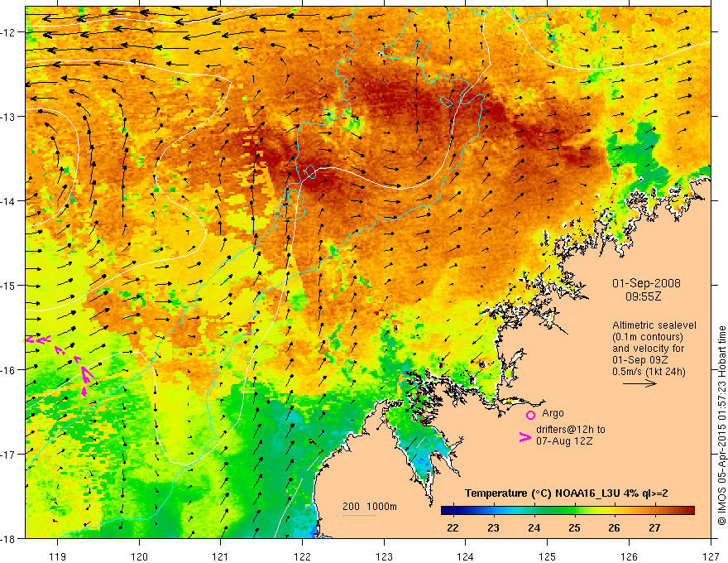Screen dimensions: 728x563
Task: Click the longitude axis label 123
Action: coord(384,556)
